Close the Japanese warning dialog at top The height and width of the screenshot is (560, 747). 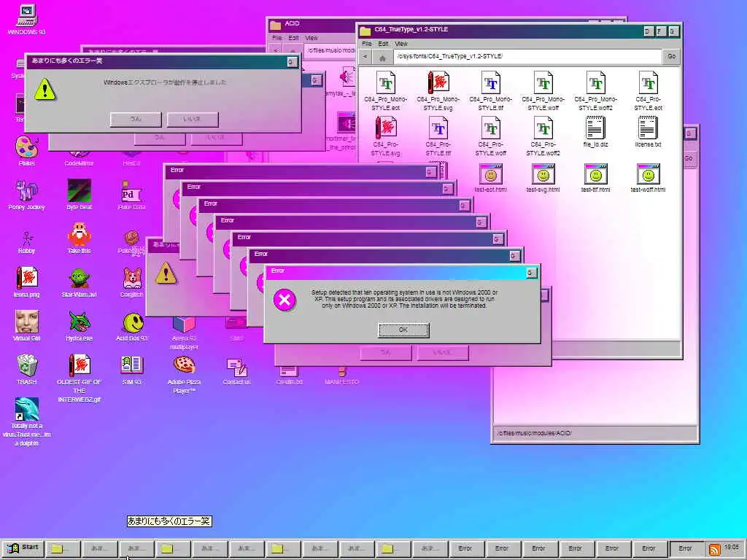coord(292,62)
